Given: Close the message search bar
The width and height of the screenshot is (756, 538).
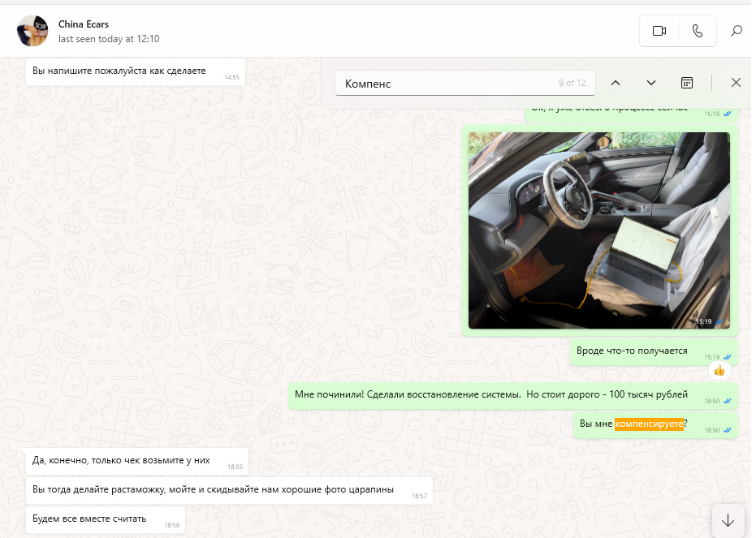Looking at the screenshot, I should 736,82.
